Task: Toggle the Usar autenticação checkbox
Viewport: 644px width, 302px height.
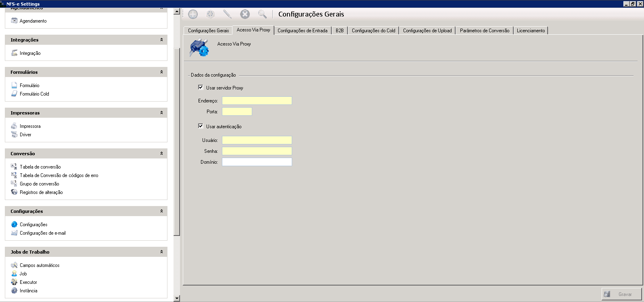Action: click(x=201, y=126)
